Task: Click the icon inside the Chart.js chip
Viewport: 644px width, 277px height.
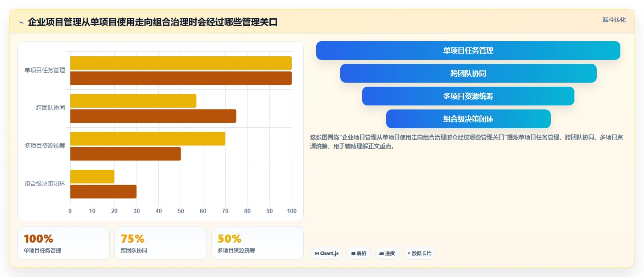Action: (x=317, y=253)
